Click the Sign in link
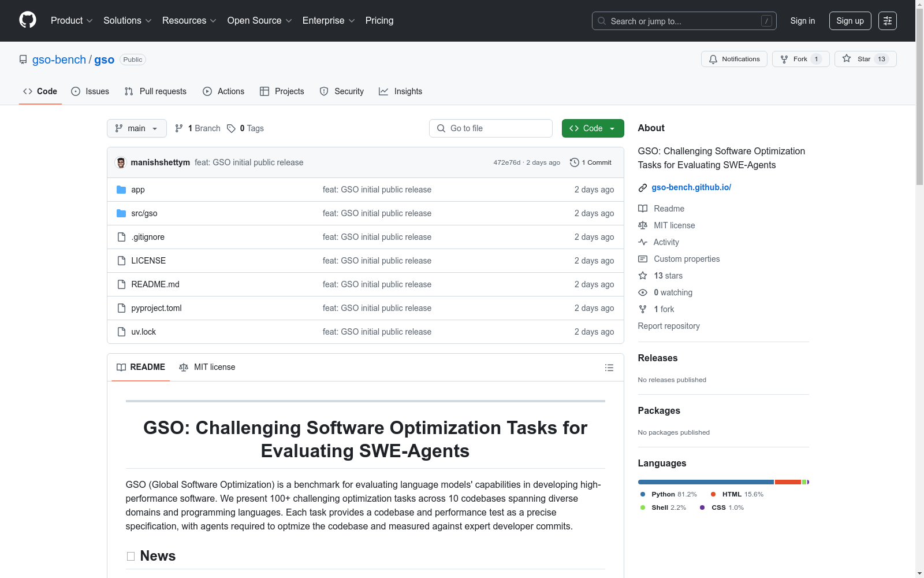Image resolution: width=924 pixels, height=578 pixels. pos(803,21)
